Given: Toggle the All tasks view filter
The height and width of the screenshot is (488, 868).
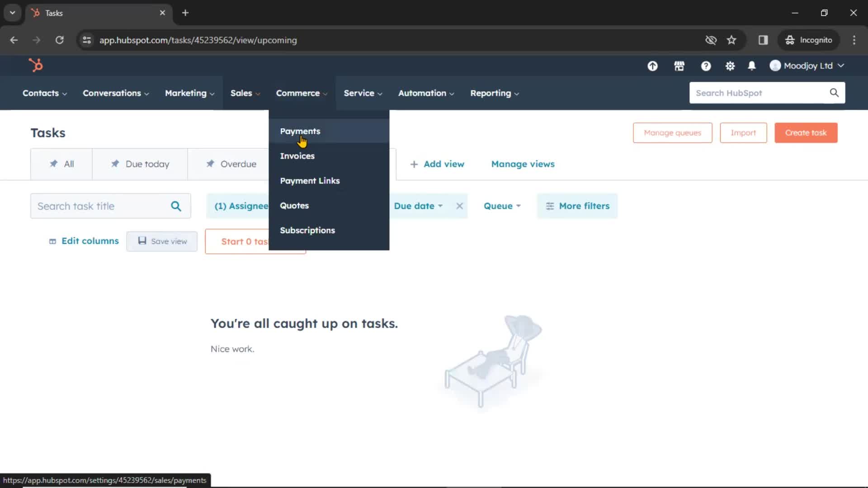Looking at the screenshot, I should click(62, 163).
